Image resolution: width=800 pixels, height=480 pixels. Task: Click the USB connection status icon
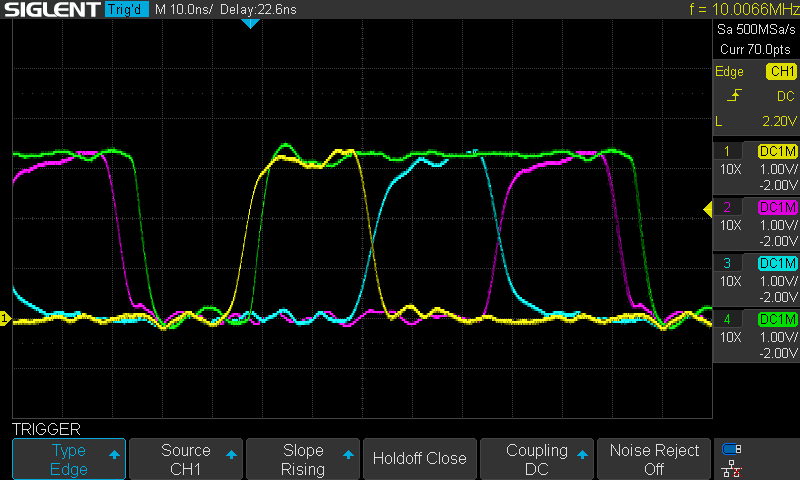[x=732, y=448]
